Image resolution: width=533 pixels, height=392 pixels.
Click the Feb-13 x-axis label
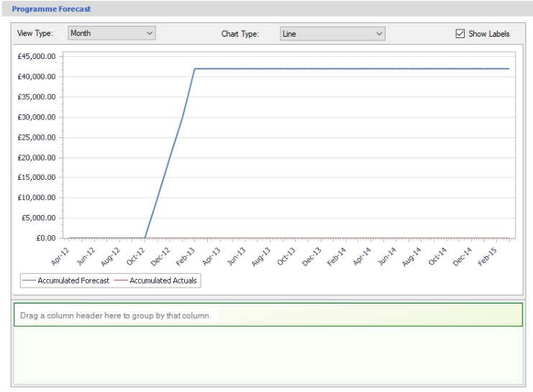186,254
